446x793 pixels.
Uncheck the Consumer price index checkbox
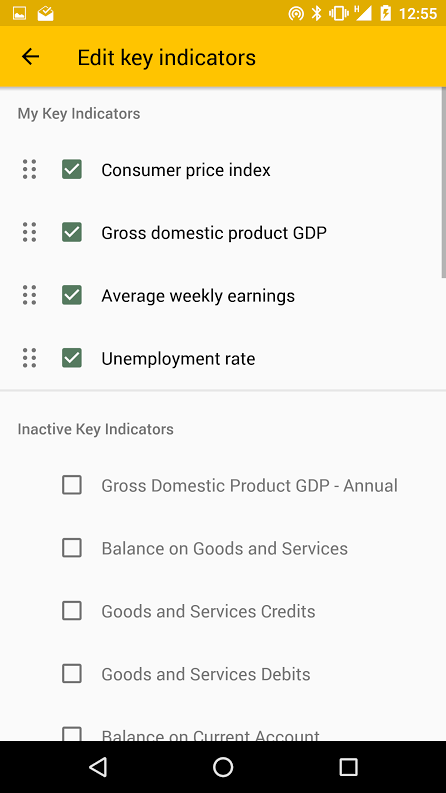click(x=72, y=169)
